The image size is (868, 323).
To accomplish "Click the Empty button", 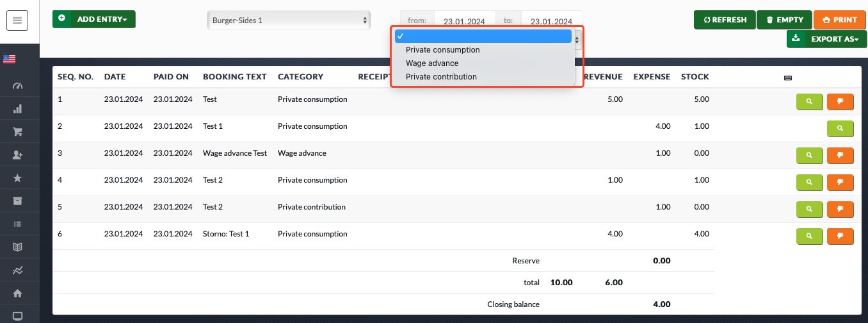I will (784, 20).
